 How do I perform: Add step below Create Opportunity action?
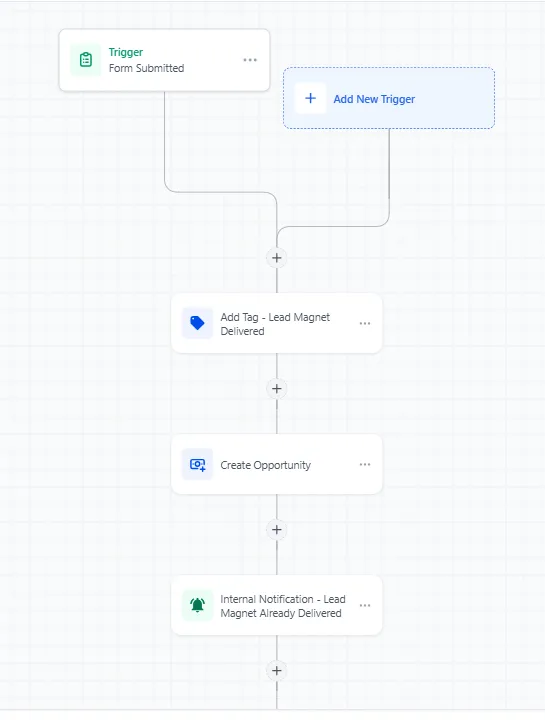point(277,530)
